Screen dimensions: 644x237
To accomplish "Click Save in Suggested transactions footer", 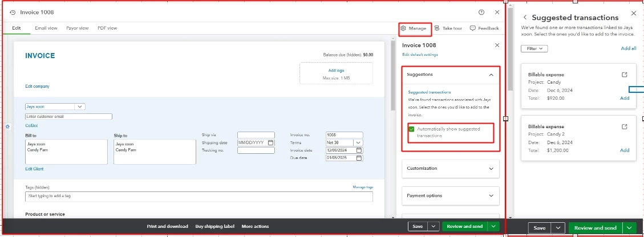I will 539,228.
